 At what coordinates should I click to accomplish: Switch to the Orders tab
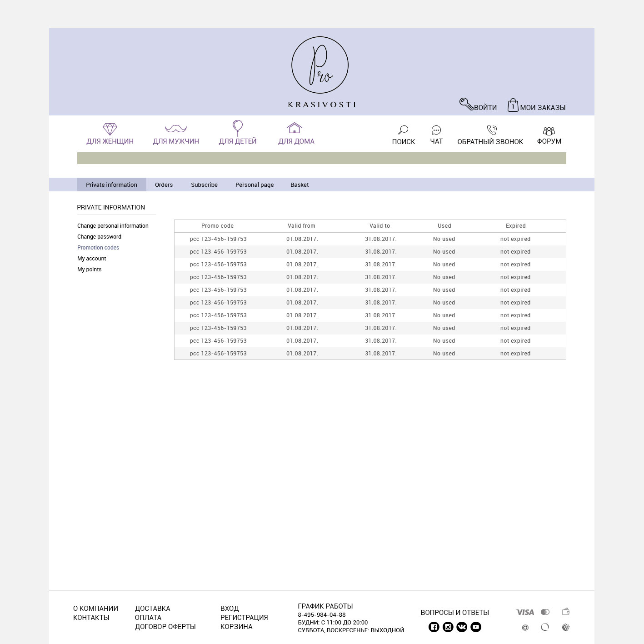(x=164, y=185)
